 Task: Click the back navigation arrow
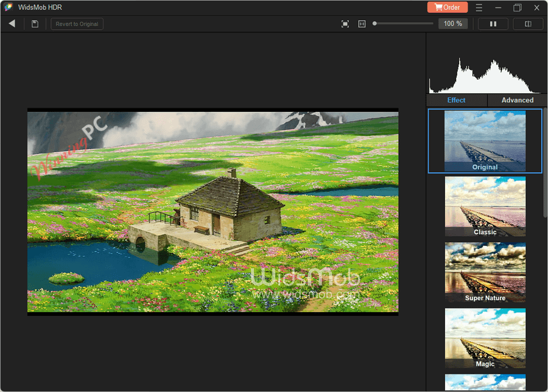12,23
